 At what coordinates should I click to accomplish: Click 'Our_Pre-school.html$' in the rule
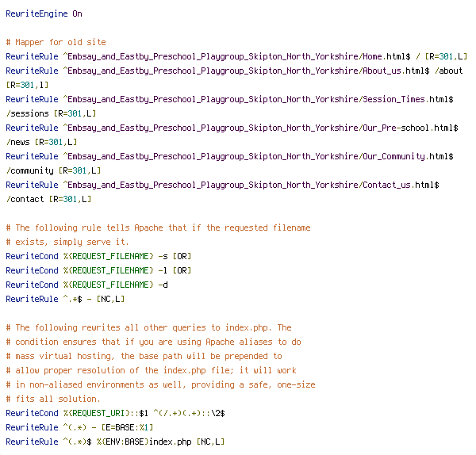(x=410, y=128)
